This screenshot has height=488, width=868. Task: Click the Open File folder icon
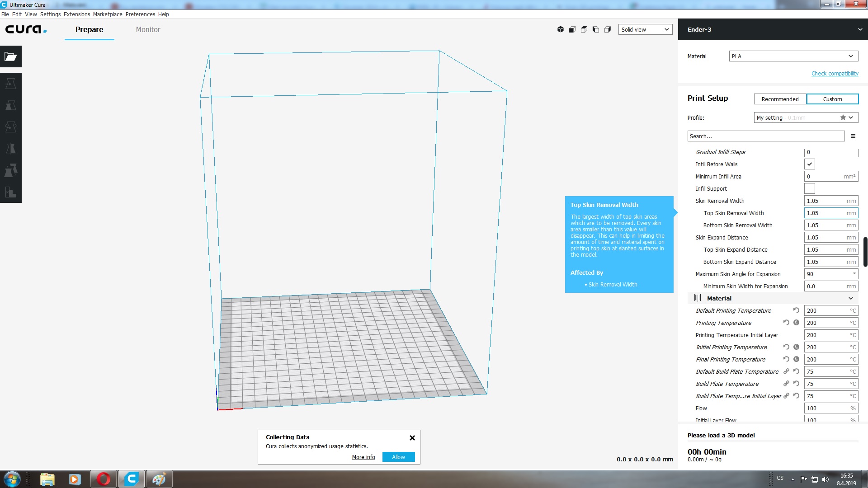10,56
